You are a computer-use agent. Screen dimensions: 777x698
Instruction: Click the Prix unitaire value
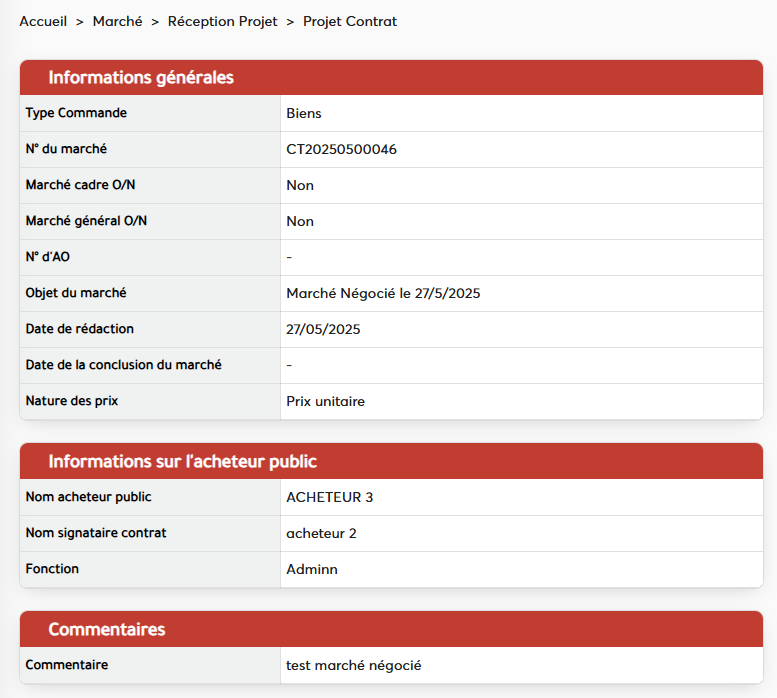tap(325, 401)
